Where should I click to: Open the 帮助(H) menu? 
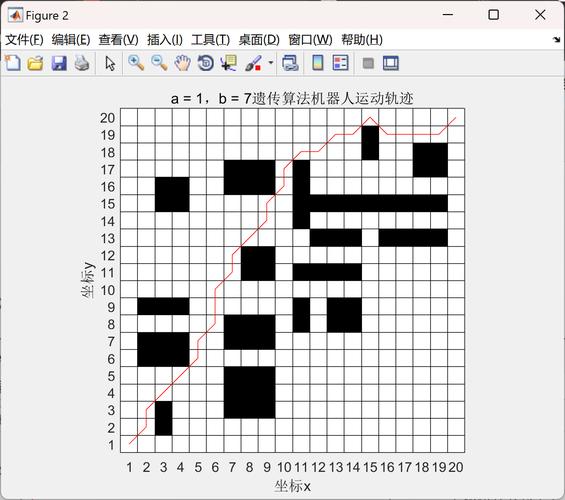(x=362, y=40)
